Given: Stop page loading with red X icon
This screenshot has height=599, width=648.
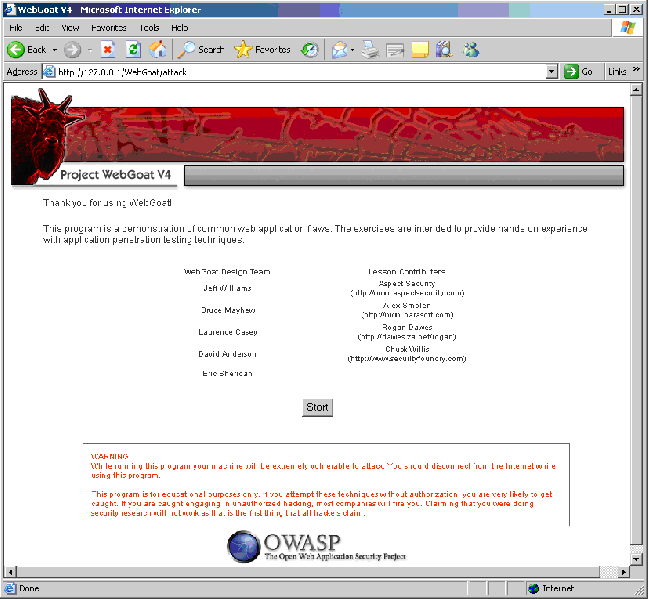Looking at the screenshot, I should [108, 50].
